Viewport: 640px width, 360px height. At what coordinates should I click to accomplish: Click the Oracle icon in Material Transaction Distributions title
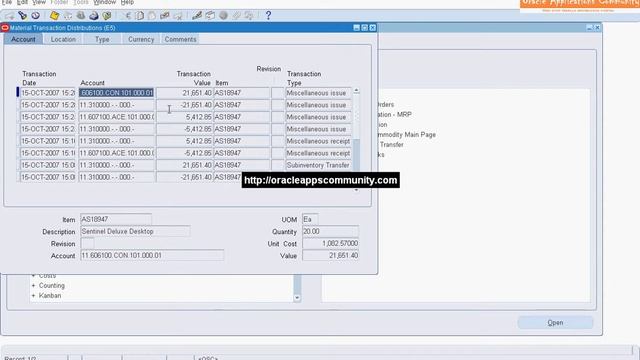[x=5, y=28]
